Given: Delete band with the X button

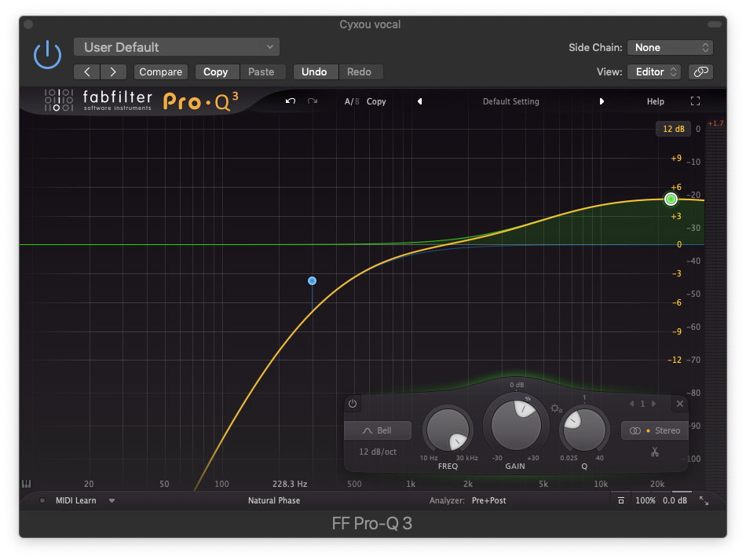Looking at the screenshot, I should [680, 404].
